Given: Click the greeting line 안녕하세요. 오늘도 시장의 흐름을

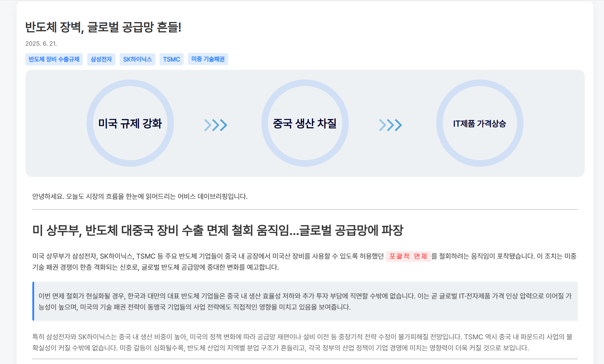Looking at the screenshot, I should [140, 196].
